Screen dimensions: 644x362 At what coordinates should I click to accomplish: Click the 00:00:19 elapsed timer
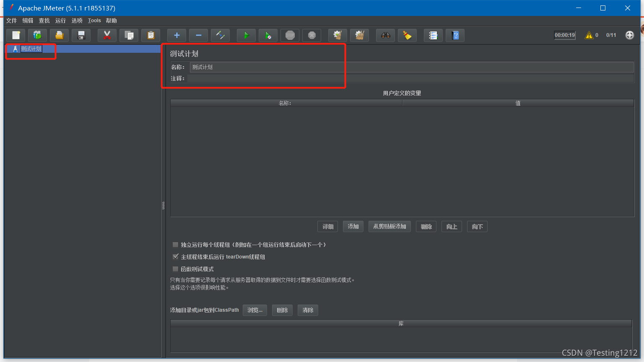point(565,35)
